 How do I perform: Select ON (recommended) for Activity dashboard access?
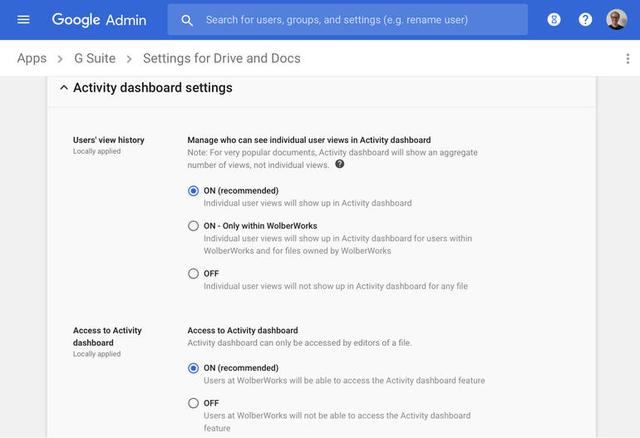194,368
